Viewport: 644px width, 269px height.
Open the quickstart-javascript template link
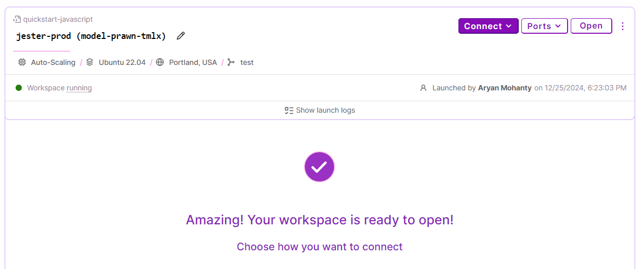point(58,19)
